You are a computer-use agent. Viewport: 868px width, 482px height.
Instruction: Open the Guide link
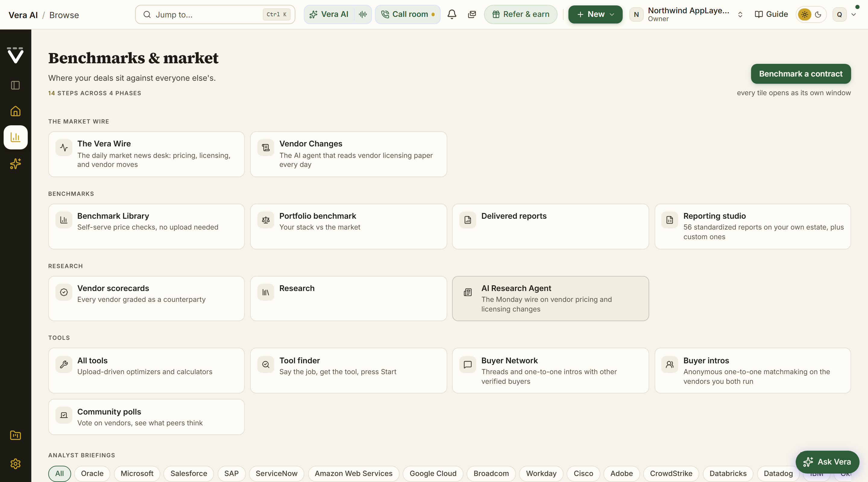coord(771,14)
